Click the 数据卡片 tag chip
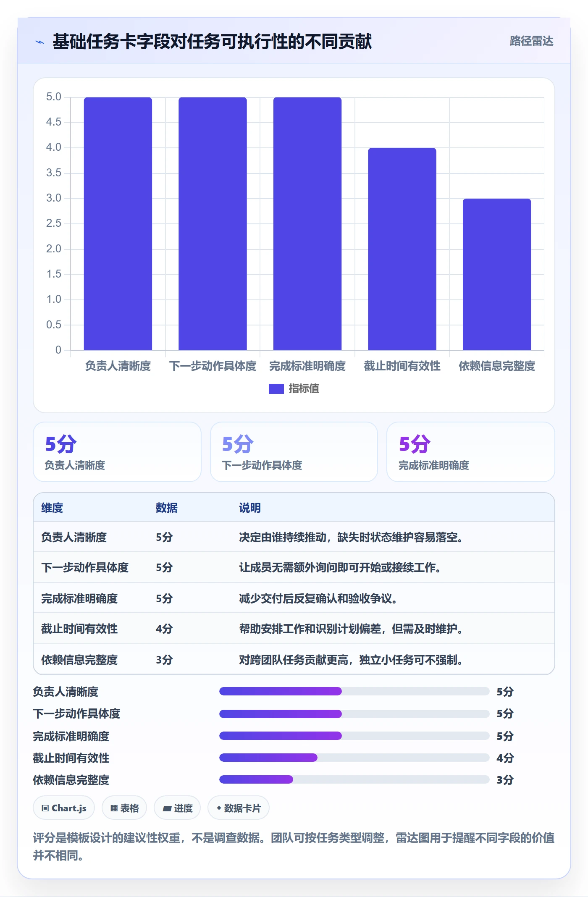Viewport: 588px width, 897px height. [239, 808]
